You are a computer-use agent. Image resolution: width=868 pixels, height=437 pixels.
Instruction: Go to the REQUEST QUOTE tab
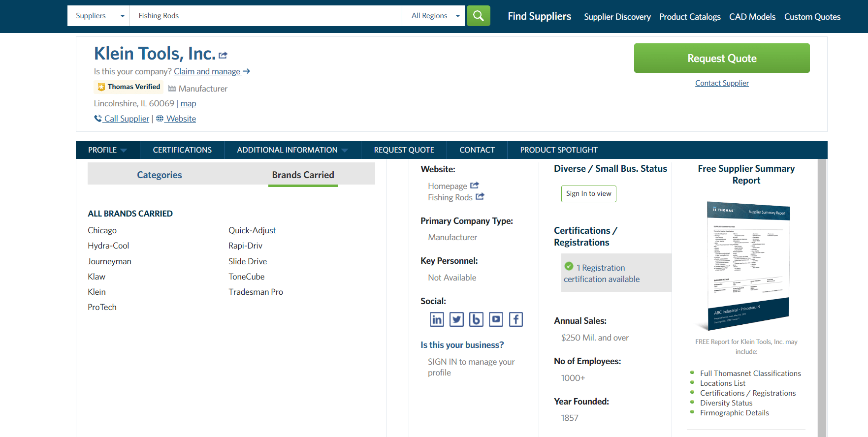pos(404,150)
